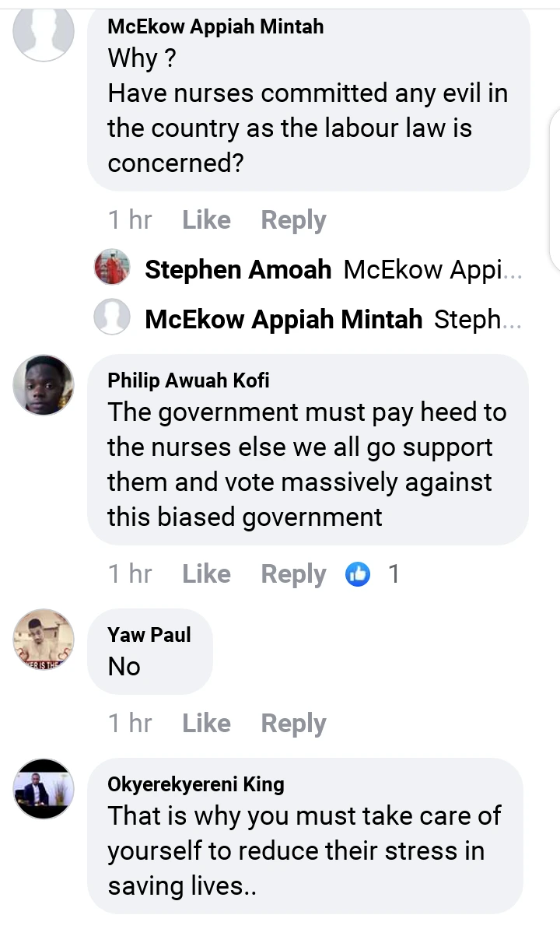View the blue like reaction icon
This screenshot has width=560, height=929.
click(x=358, y=574)
